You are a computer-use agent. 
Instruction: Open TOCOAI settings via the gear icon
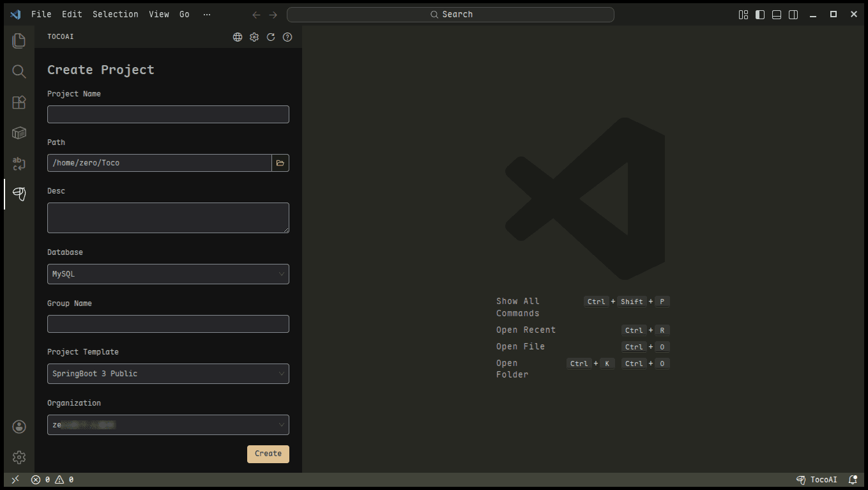pos(254,36)
